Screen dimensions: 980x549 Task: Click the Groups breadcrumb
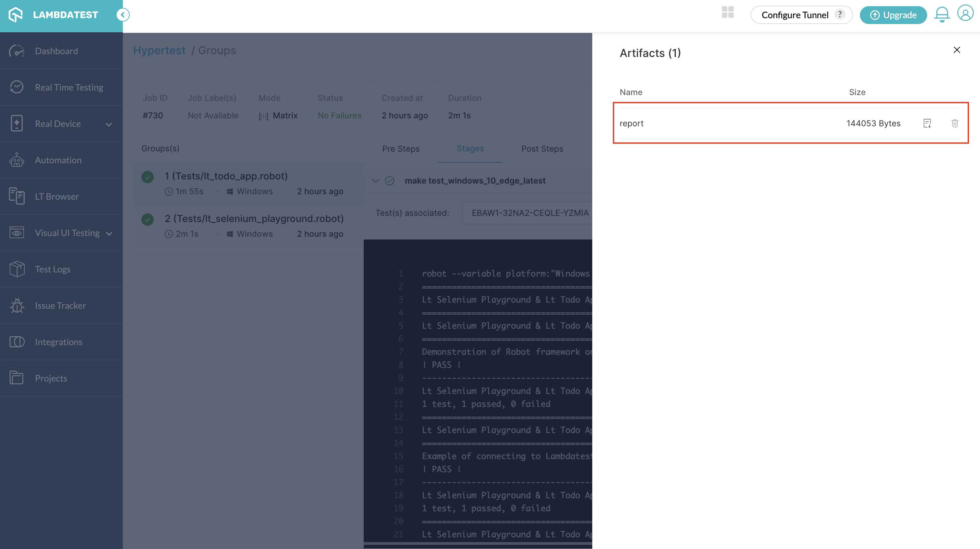click(217, 50)
